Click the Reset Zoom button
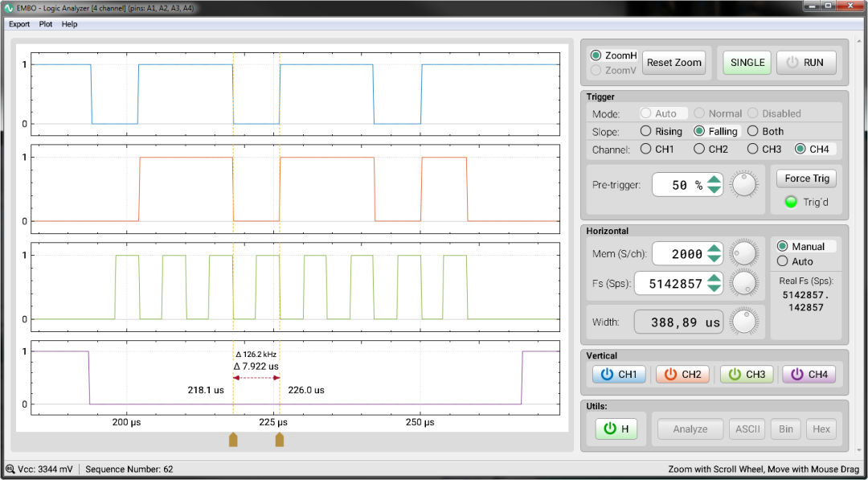 (x=674, y=63)
